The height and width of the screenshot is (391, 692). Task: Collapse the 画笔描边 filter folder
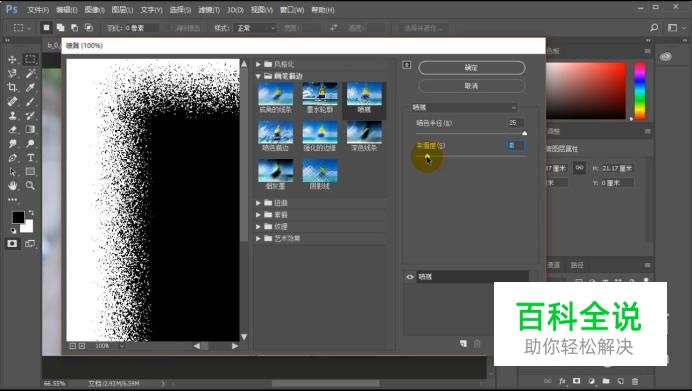(258, 76)
